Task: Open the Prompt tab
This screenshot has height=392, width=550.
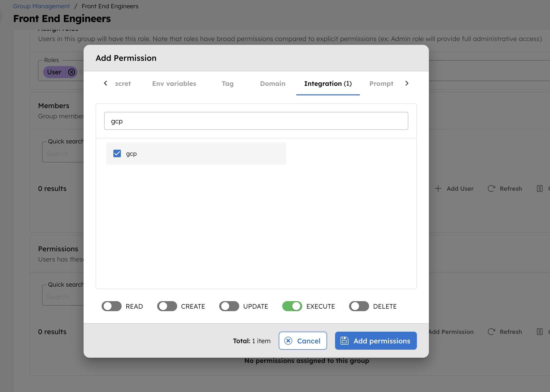Action: (381, 84)
